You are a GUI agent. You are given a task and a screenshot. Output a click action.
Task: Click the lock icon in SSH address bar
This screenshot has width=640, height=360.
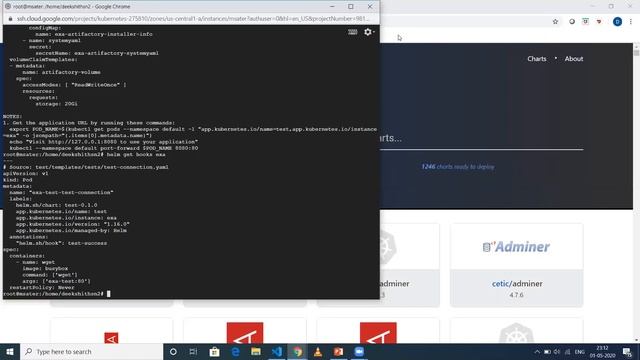coord(10,19)
